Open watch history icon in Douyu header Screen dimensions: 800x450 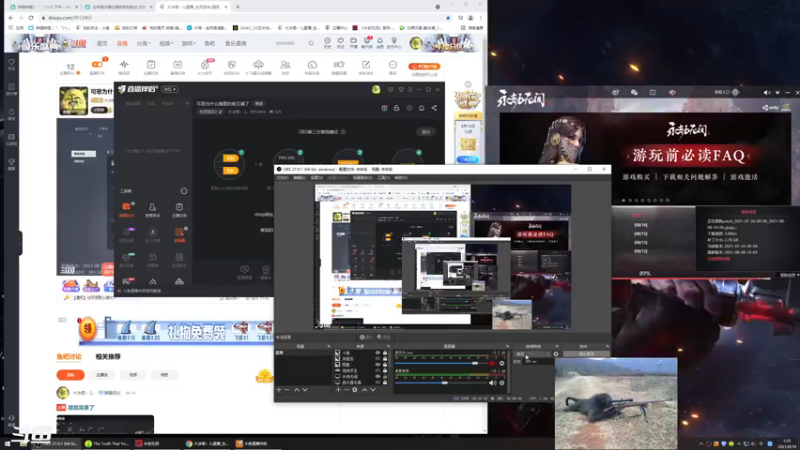click(327, 42)
